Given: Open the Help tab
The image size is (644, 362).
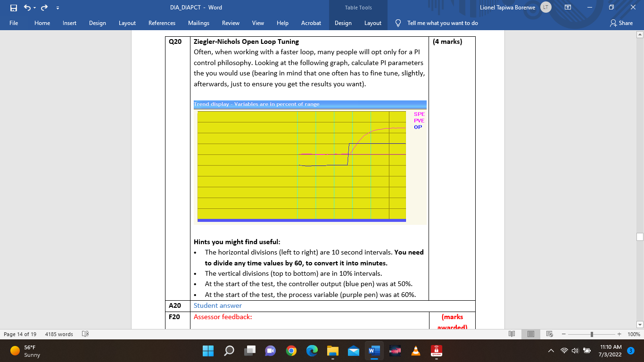Looking at the screenshot, I should tap(282, 23).
